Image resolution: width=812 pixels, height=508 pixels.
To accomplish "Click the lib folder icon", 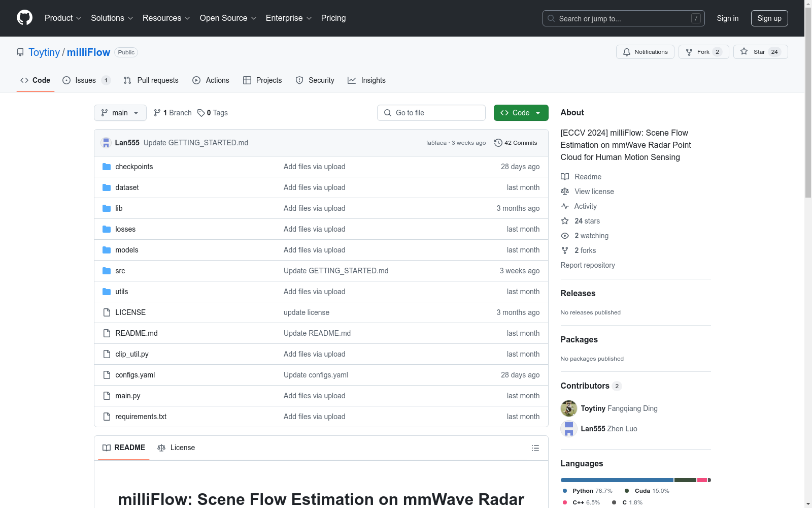I will [107, 208].
